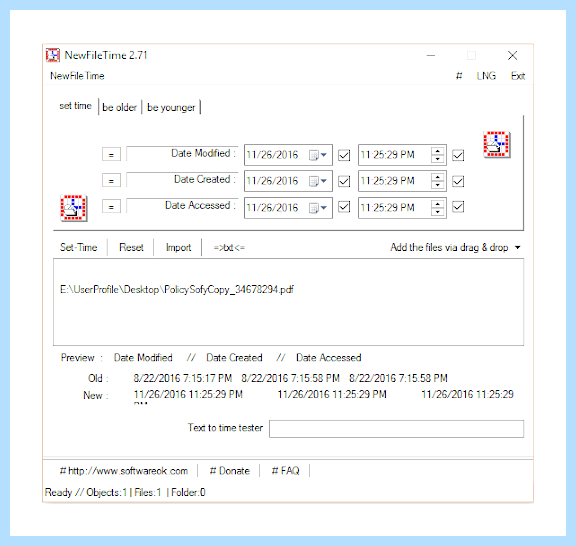Viewport: 576px width, 546px height.
Task: Open the # menu in menu bar
Action: coord(459,76)
